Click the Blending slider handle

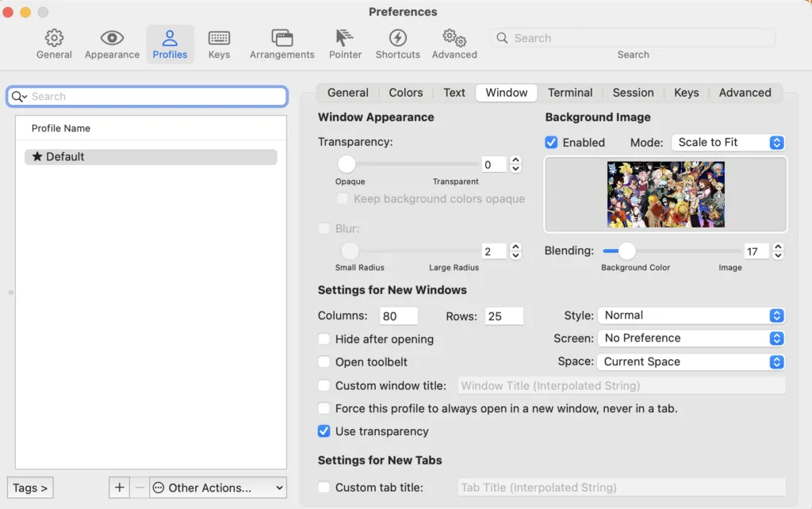point(627,251)
